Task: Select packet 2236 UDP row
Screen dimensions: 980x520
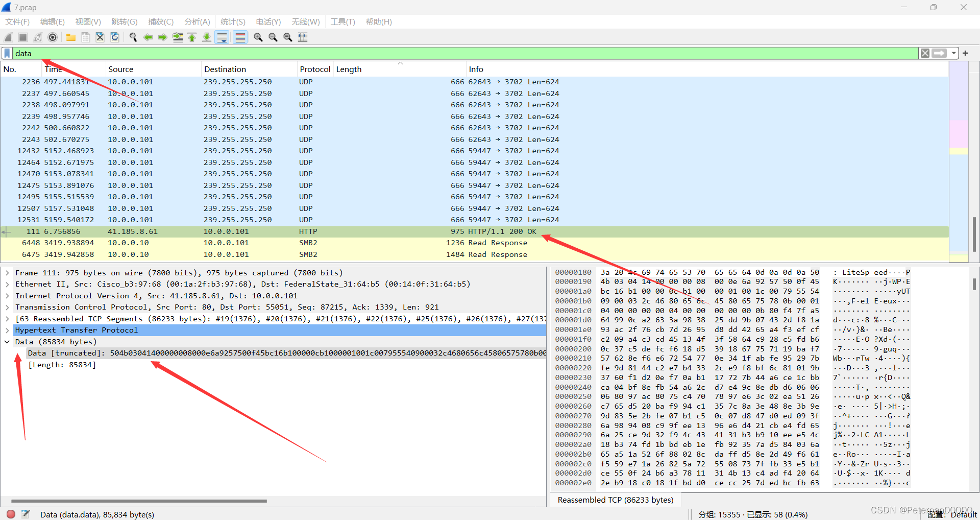Action: pyautogui.click(x=475, y=82)
